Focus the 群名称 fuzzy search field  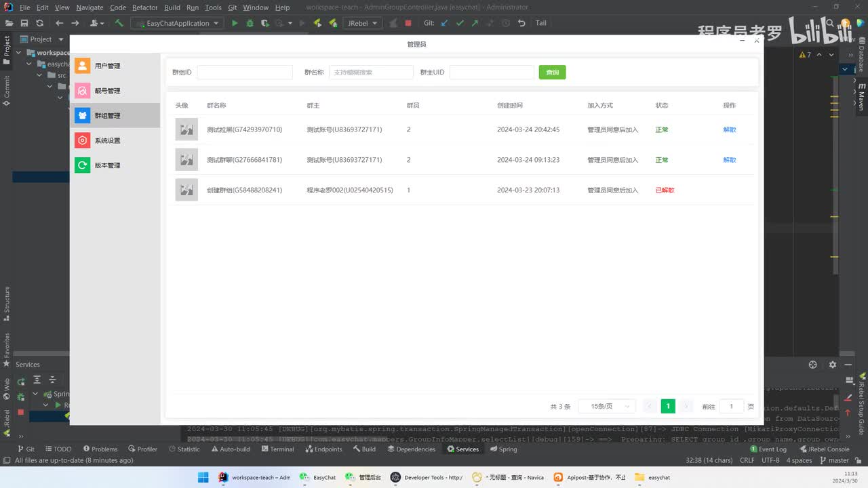pyautogui.click(x=371, y=73)
